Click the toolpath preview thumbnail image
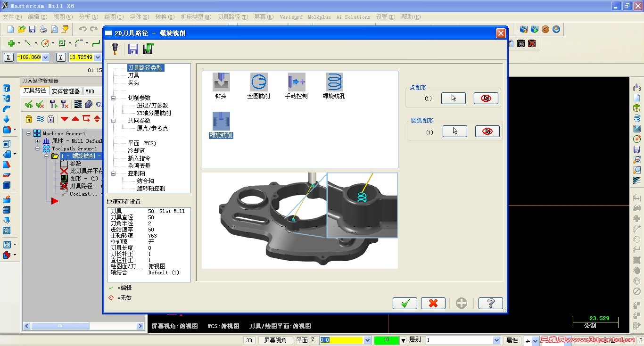The width and height of the screenshot is (644, 346). 300,221
